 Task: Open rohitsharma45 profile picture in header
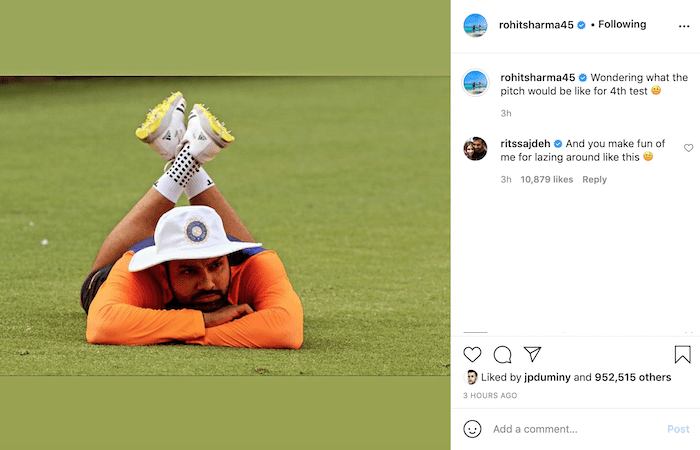click(x=475, y=25)
